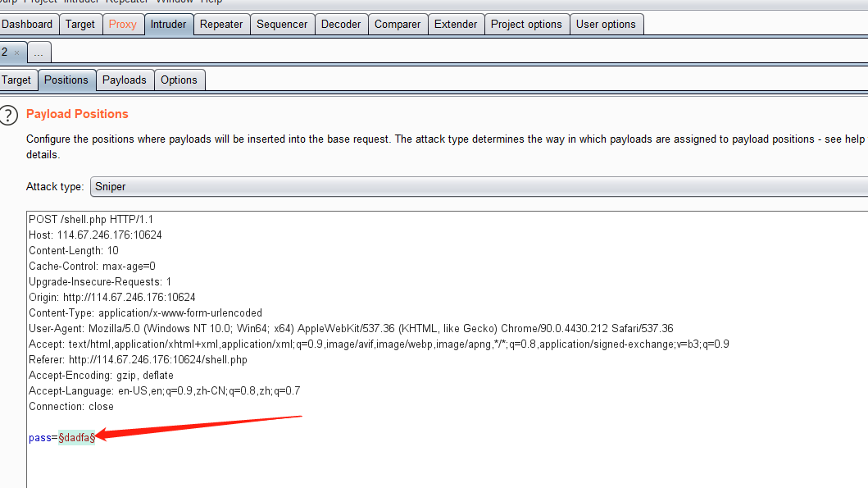This screenshot has width=868, height=488.
Task: Open the Repeater tab
Action: click(x=221, y=25)
